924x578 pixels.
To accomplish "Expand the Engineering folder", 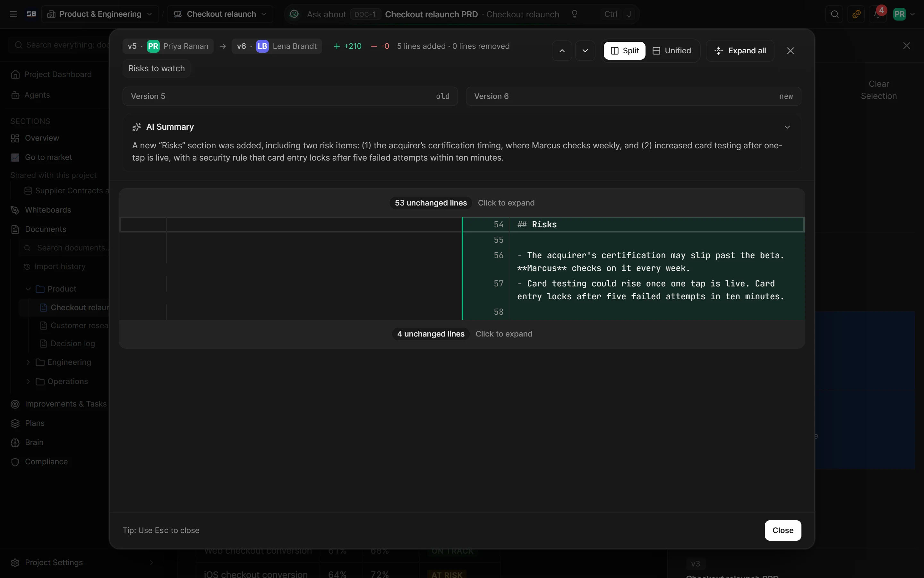I will click(28, 362).
